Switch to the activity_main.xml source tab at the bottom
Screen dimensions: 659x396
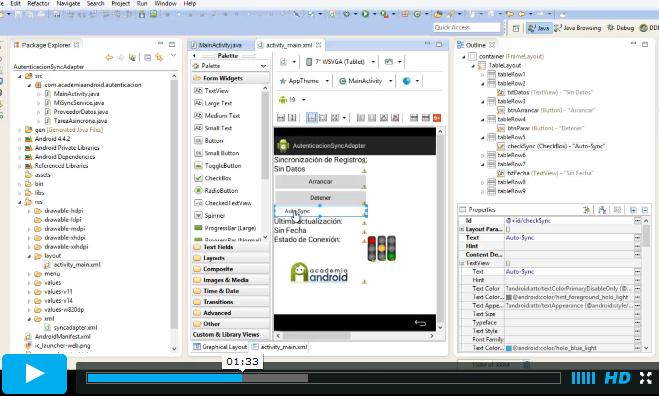(x=279, y=347)
